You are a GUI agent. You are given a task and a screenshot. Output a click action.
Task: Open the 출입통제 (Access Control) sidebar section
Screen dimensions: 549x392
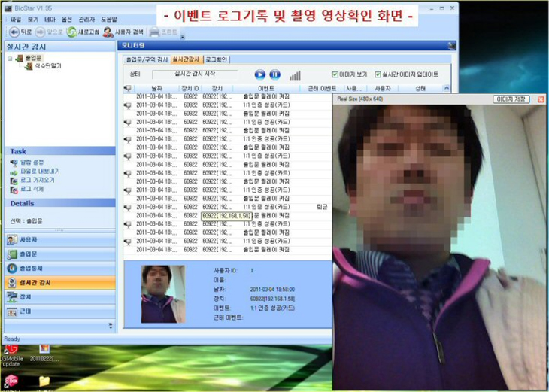click(59, 268)
